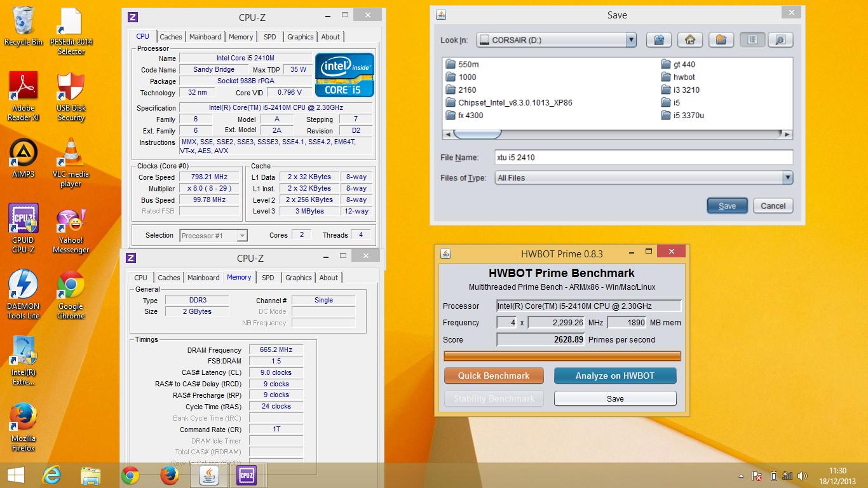This screenshot has height=488, width=868.
Task: Select the i5 3370u folder
Action: coord(682,115)
